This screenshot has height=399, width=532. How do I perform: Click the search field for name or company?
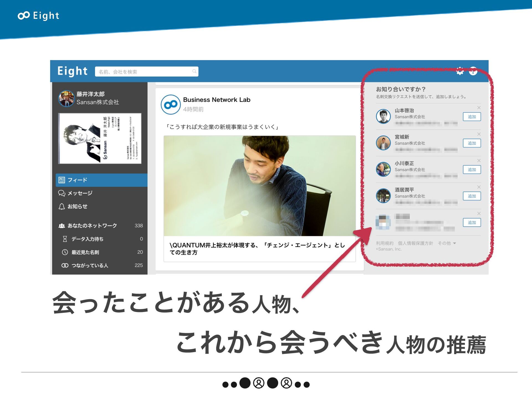point(147,71)
